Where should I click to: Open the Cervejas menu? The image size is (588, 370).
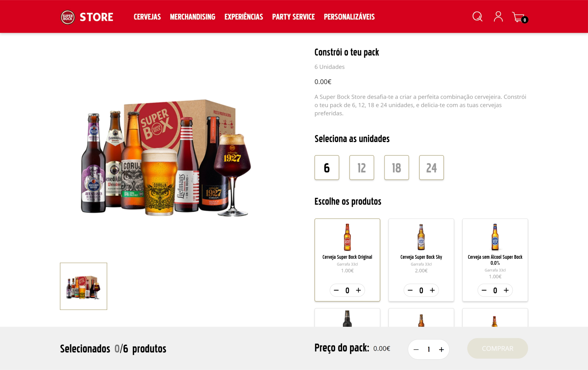[x=147, y=17]
